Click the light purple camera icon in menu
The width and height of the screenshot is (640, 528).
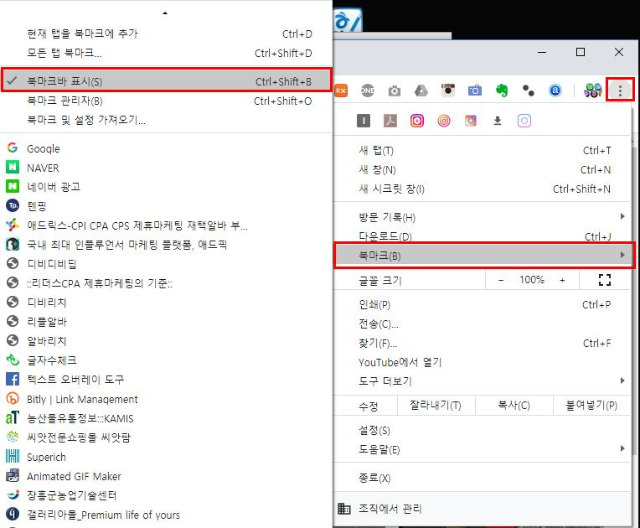[524, 121]
